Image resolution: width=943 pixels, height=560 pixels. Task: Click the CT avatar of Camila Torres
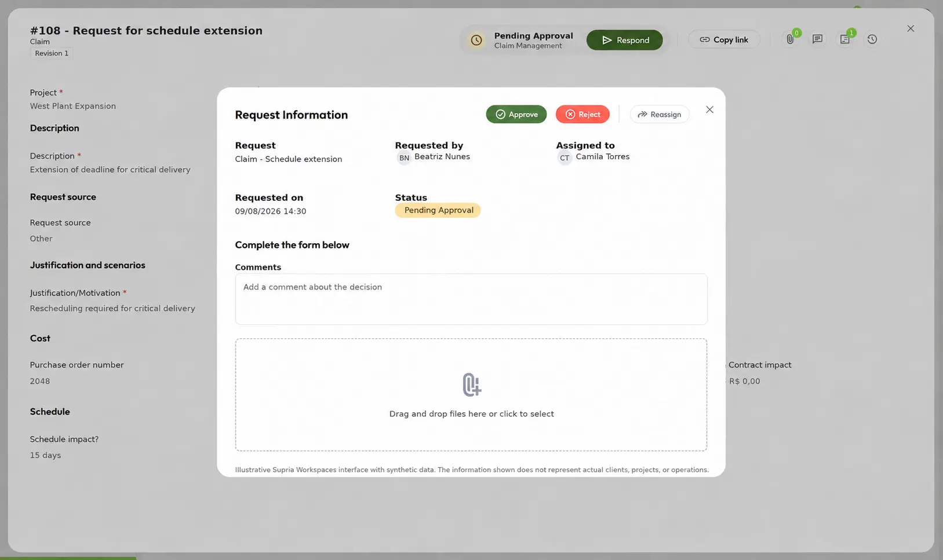pos(565,158)
